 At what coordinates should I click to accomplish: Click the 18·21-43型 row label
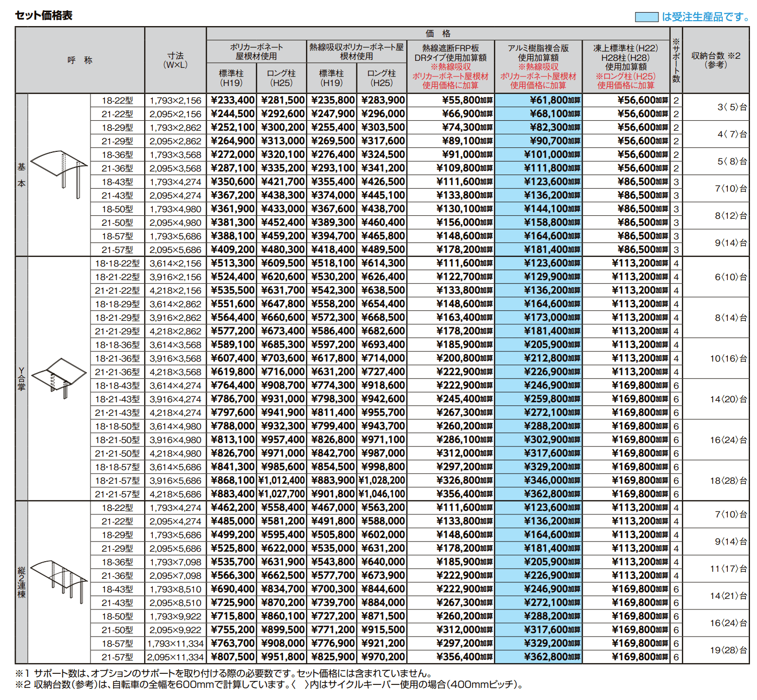pos(118,399)
